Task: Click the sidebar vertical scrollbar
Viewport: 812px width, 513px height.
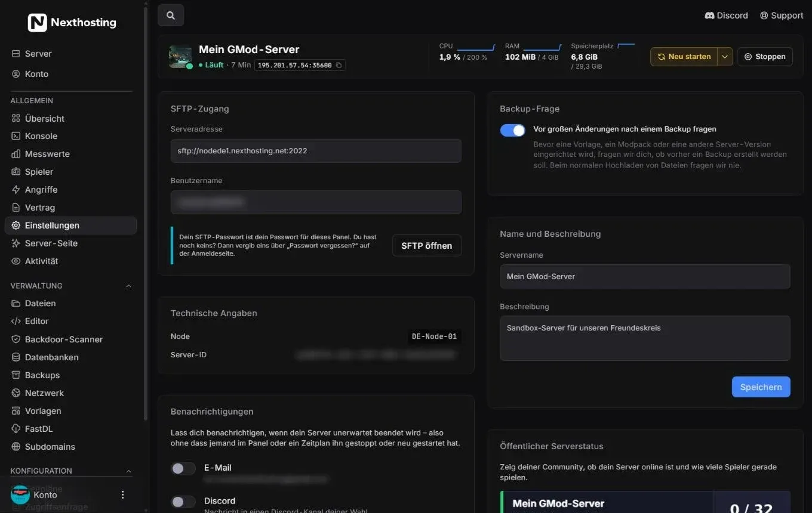Action: [146, 215]
